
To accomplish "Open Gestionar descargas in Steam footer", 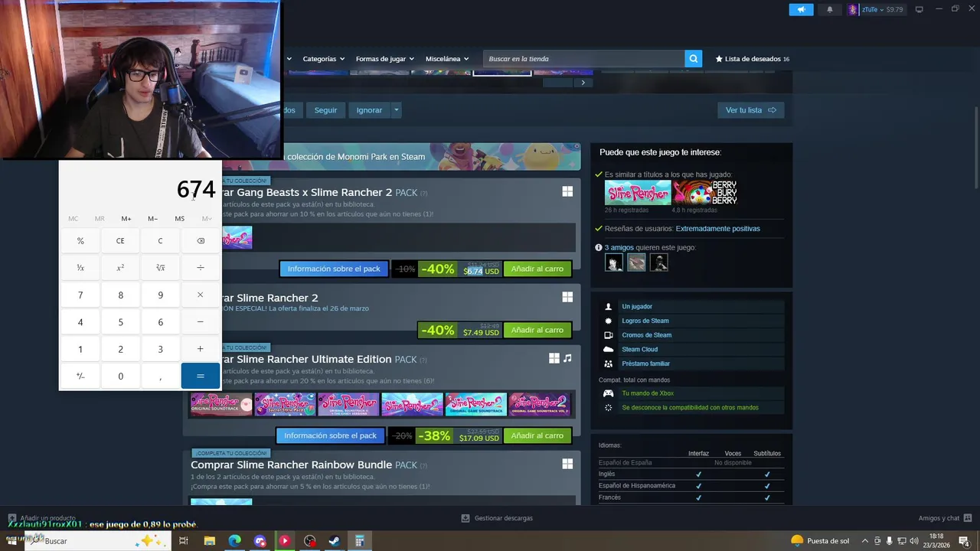I will (x=497, y=518).
